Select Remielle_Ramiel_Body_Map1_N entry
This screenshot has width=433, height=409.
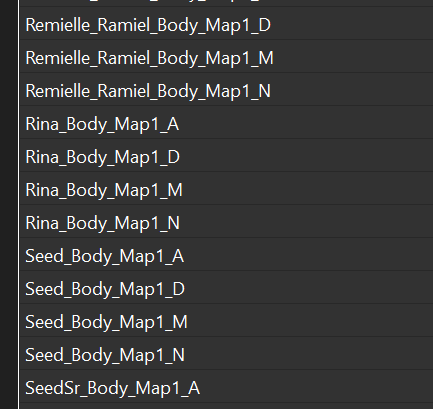(x=227, y=89)
